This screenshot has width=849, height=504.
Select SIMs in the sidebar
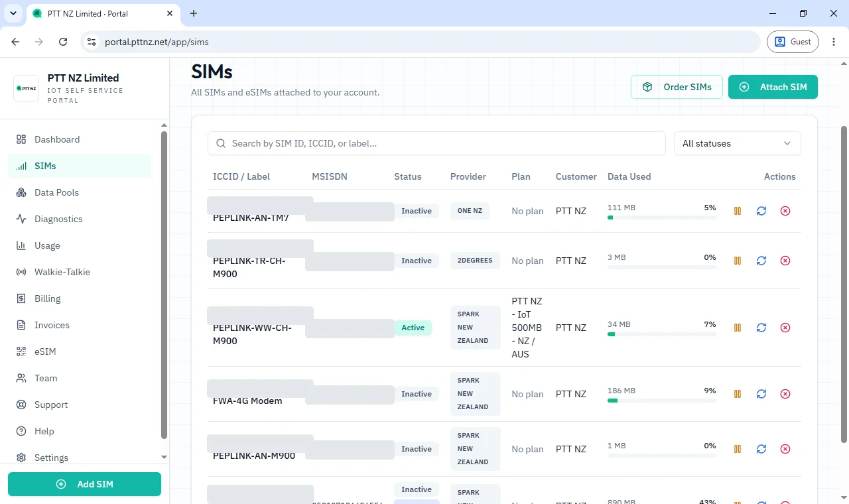click(x=80, y=166)
